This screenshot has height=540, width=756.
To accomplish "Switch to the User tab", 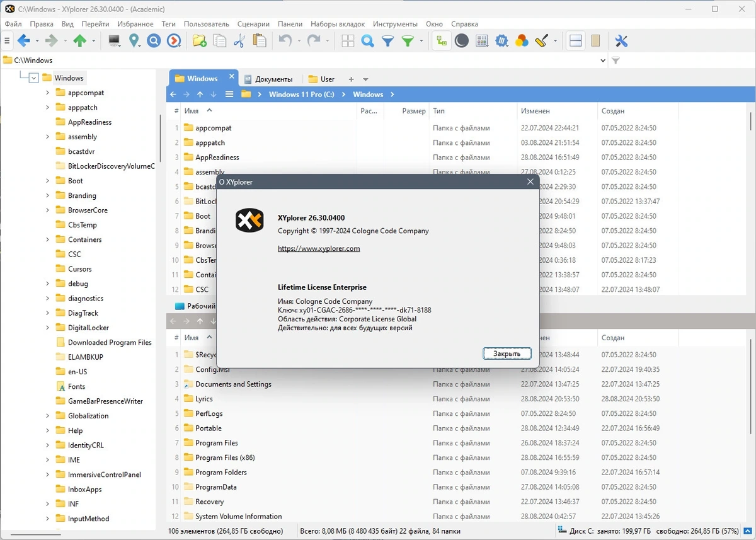I will [x=321, y=79].
